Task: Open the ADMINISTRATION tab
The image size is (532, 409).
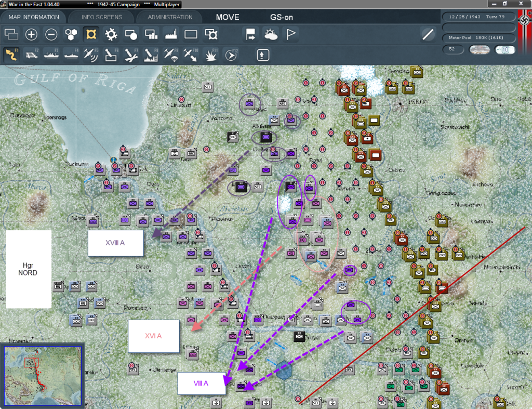Action: click(170, 17)
